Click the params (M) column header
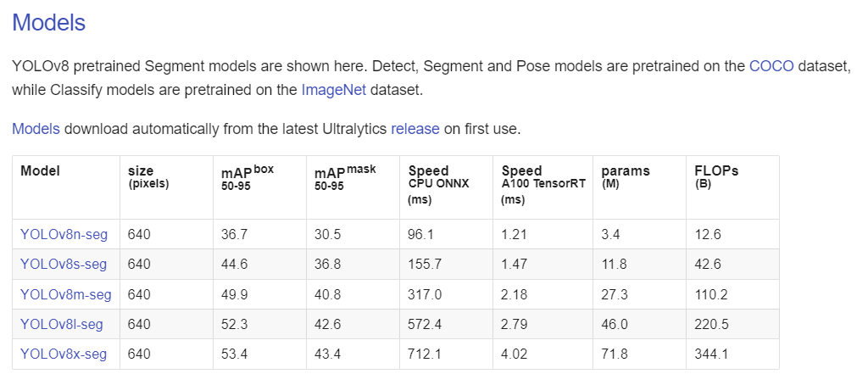 pyautogui.click(x=625, y=176)
